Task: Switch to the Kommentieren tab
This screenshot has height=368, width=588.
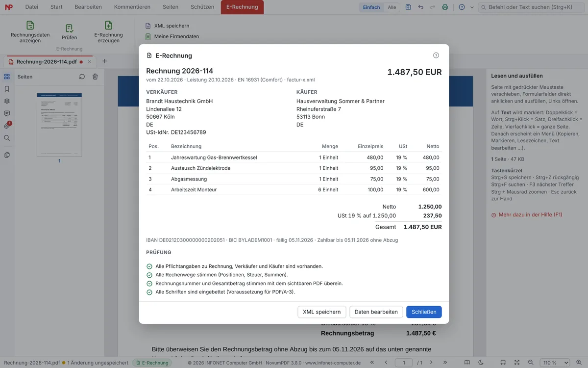Action: pos(132,7)
